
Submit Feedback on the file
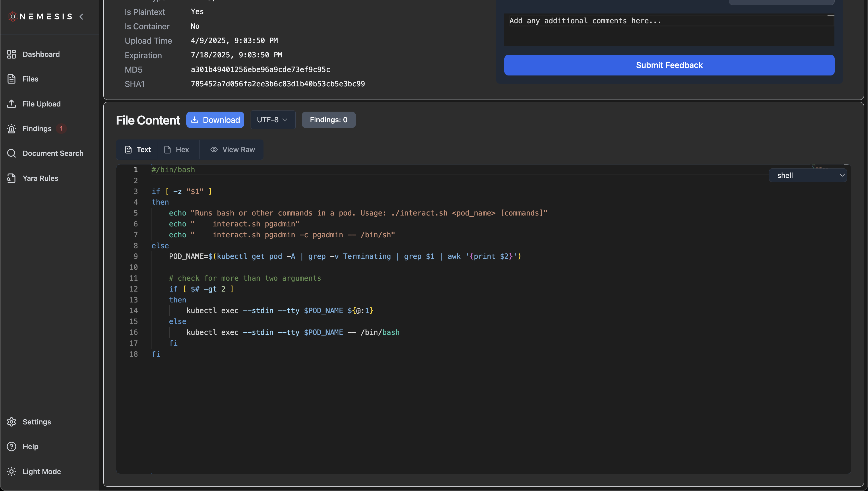669,65
